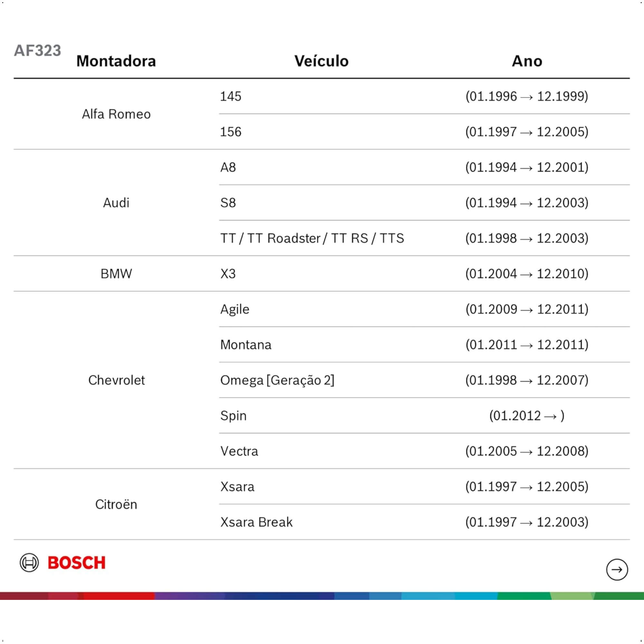Select the S8 year range 12.2003
This screenshot has height=644, width=644.
[527, 203]
